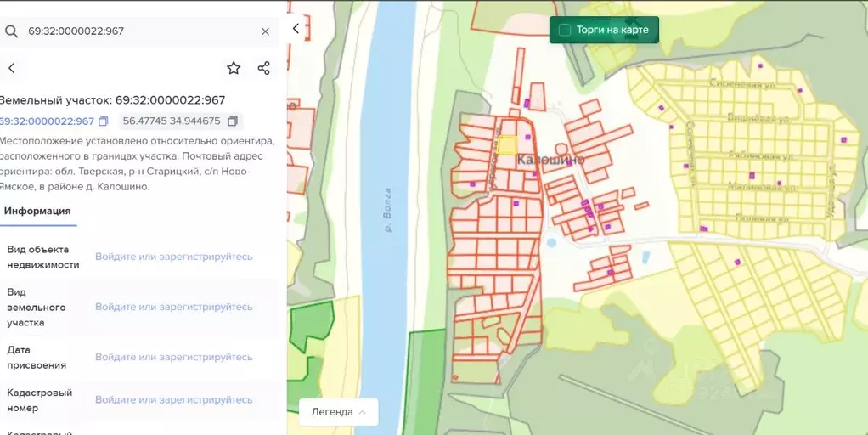Expand the Легенда panel

pos(338,412)
